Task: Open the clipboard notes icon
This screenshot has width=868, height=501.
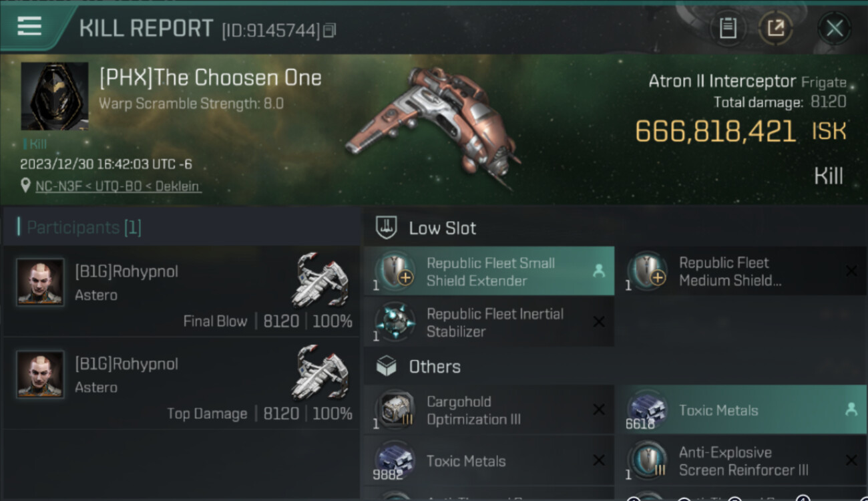Action: (728, 28)
